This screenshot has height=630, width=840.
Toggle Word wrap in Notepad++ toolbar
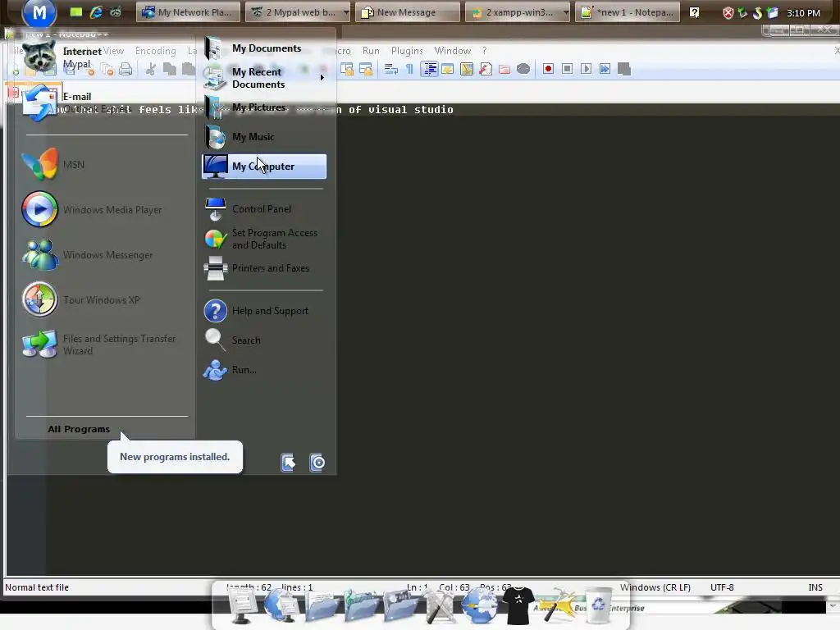click(391, 69)
